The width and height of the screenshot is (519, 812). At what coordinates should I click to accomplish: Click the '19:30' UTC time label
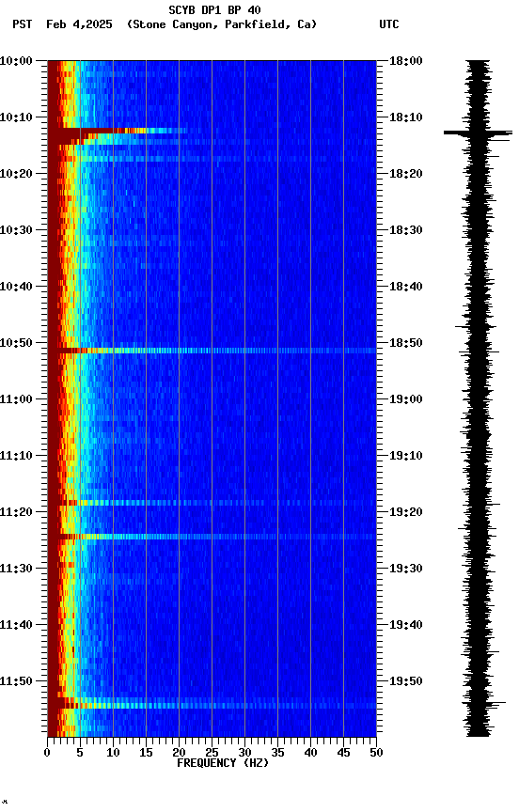pyautogui.click(x=406, y=570)
